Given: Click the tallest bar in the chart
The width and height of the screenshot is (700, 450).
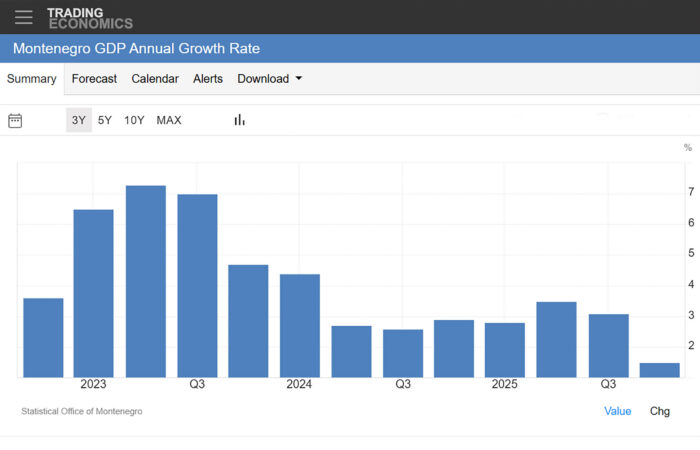Looking at the screenshot, I should pos(146,280).
